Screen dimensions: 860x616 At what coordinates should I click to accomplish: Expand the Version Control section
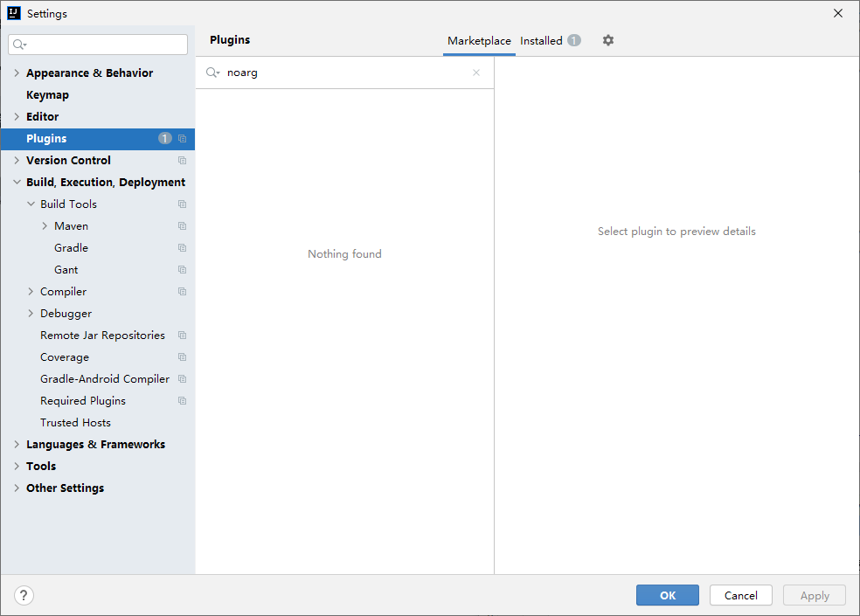click(x=17, y=160)
